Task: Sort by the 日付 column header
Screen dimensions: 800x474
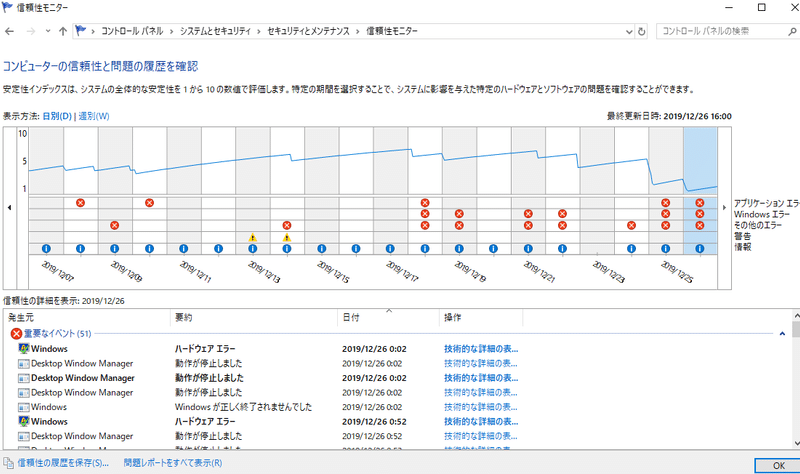Action: 388,317
